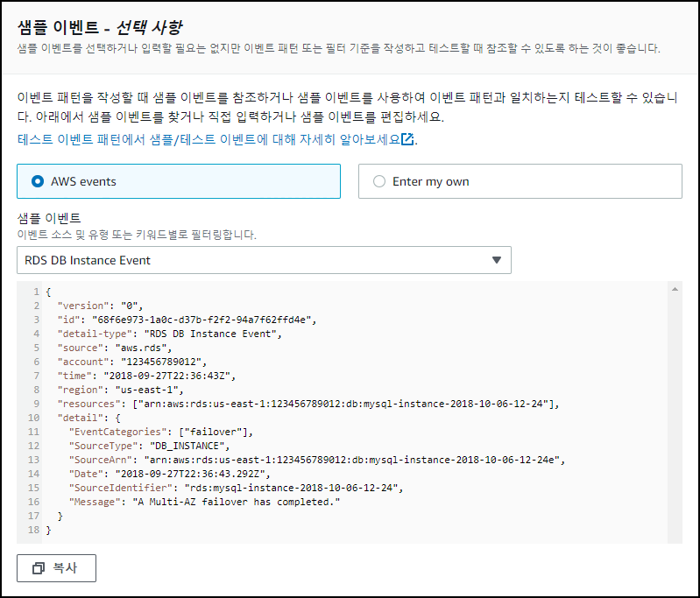Click the "region": "us-east-1" line
The width and height of the screenshot is (700, 598).
click(120, 390)
